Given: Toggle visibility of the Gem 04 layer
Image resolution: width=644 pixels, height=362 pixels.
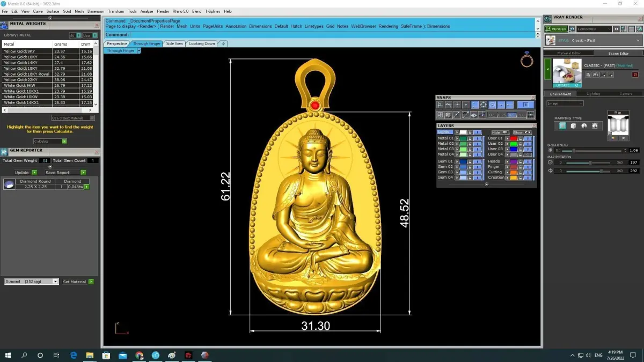Looking at the screenshot, I should [x=477, y=178].
